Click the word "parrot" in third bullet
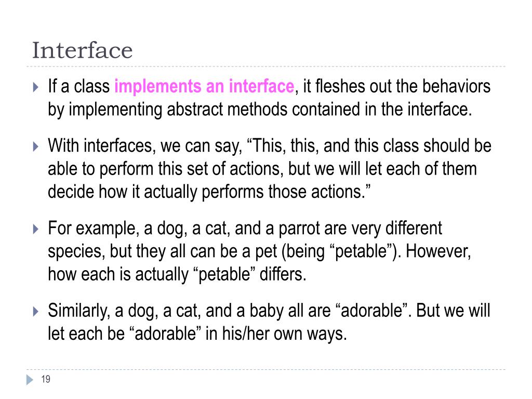Image resolution: width=532 pixels, height=399 pixels. click(299, 229)
